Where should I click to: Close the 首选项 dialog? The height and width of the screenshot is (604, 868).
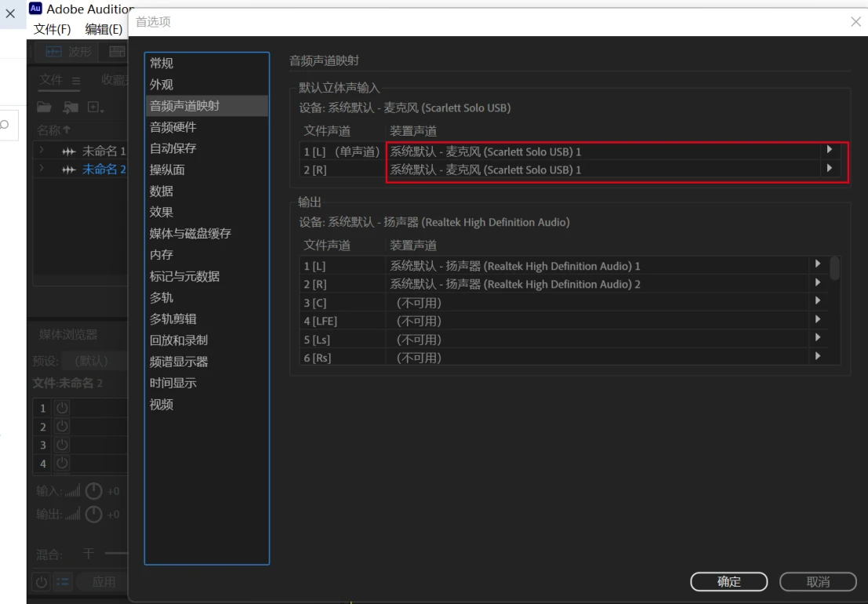point(855,22)
